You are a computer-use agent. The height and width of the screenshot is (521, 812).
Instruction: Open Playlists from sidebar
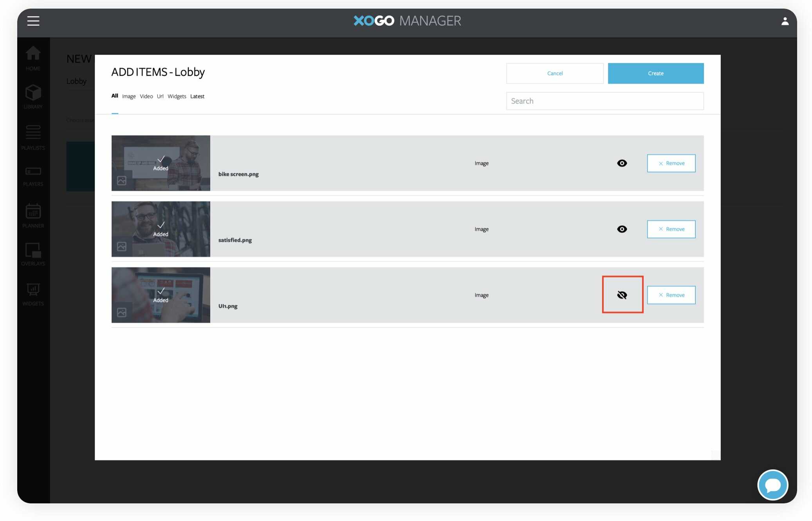tap(33, 137)
